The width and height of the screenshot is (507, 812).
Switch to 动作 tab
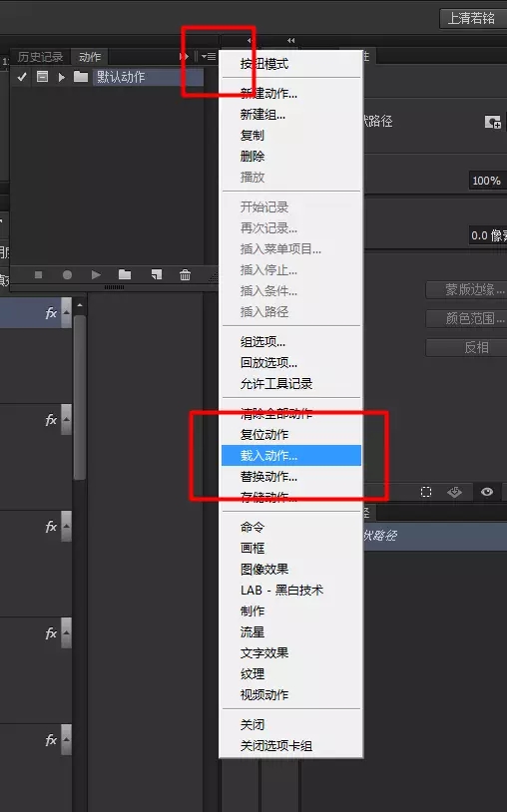click(90, 57)
